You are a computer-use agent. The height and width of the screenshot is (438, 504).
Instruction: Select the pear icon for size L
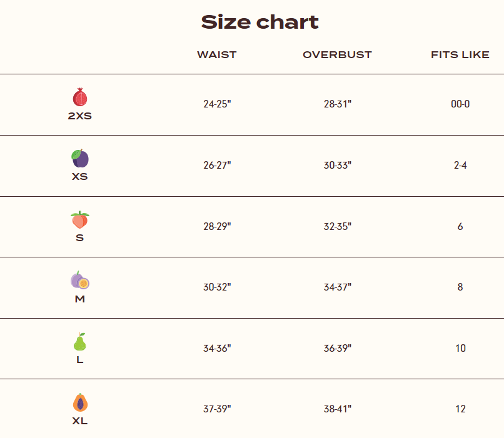point(80,342)
